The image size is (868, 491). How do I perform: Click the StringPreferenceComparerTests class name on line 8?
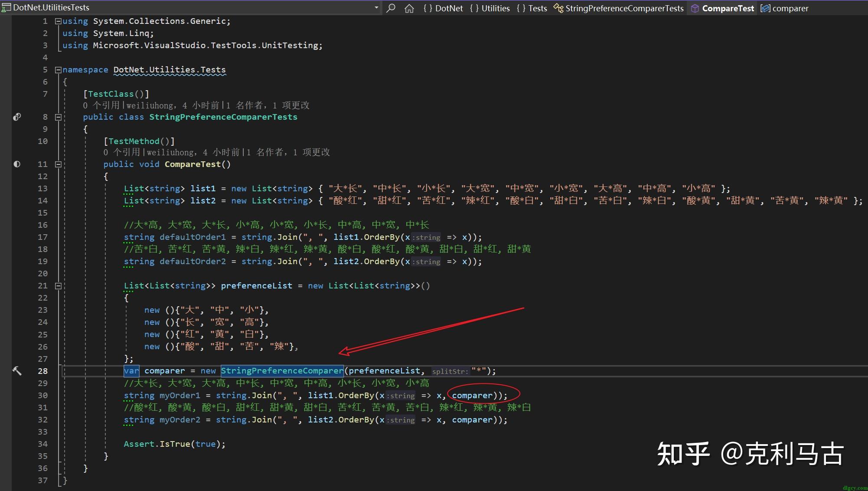tap(223, 117)
